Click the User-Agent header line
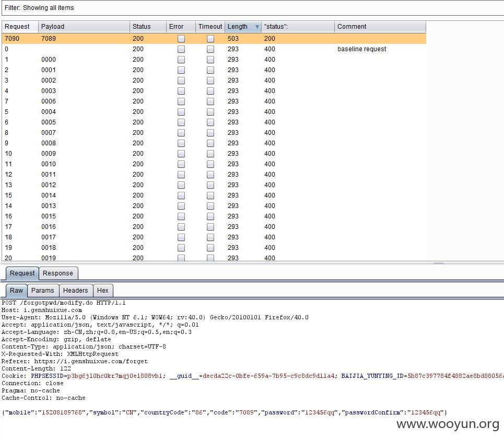 pyautogui.click(x=155, y=317)
